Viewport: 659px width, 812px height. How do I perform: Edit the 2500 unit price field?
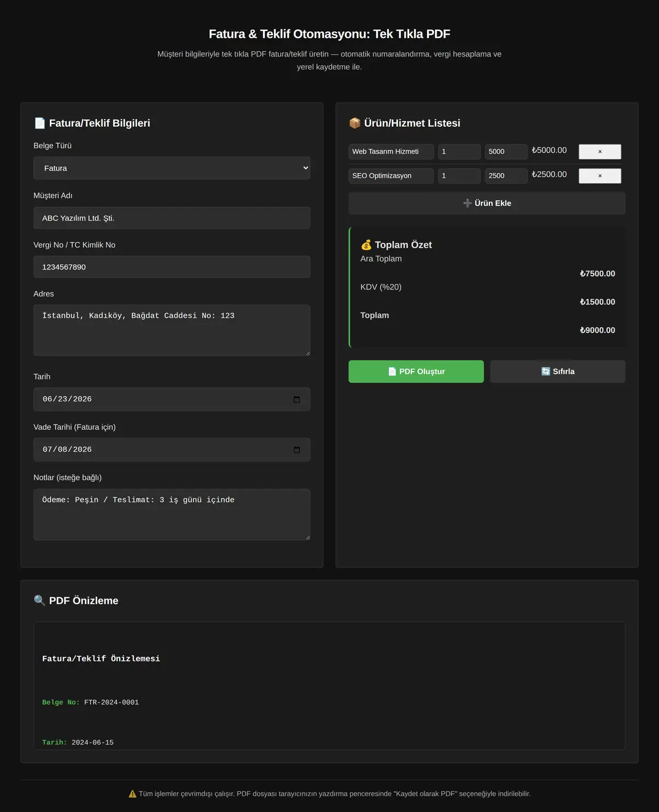[x=506, y=176]
